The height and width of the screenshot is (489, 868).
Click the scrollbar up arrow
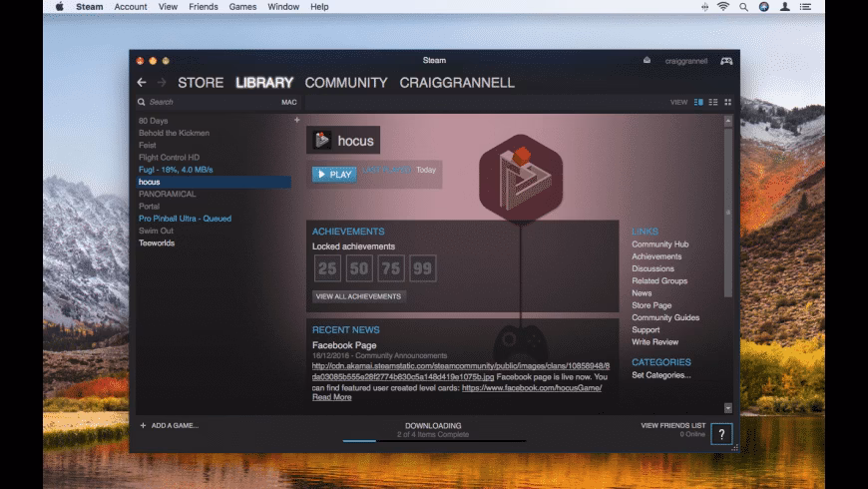click(728, 120)
